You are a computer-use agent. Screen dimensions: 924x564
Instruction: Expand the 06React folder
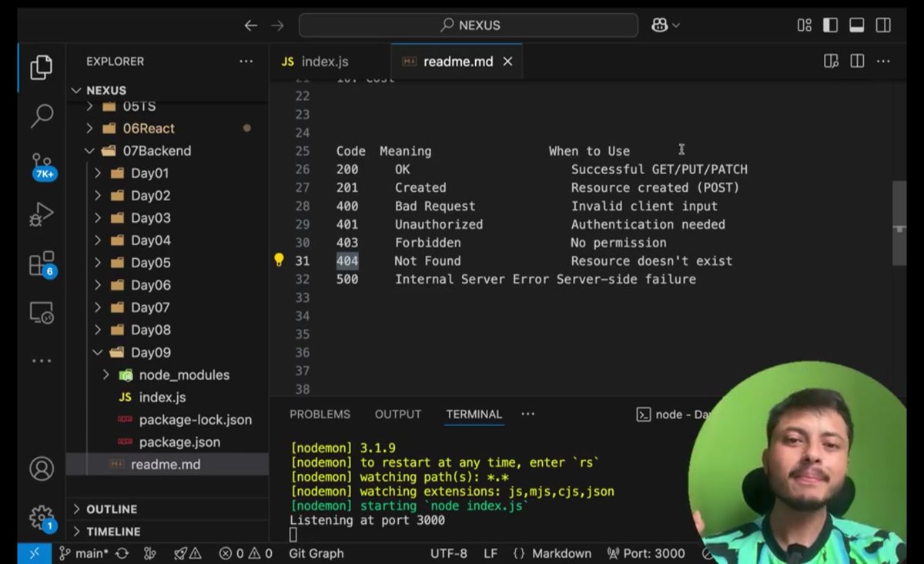(x=89, y=128)
